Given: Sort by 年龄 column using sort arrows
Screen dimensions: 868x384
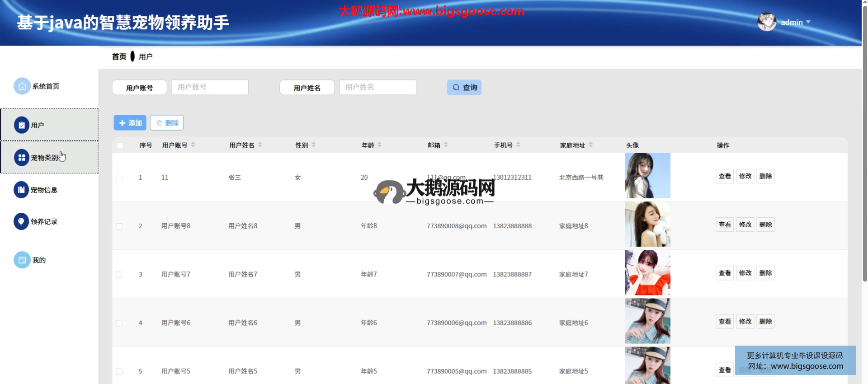Looking at the screenshot, I should tap(380, 145).
